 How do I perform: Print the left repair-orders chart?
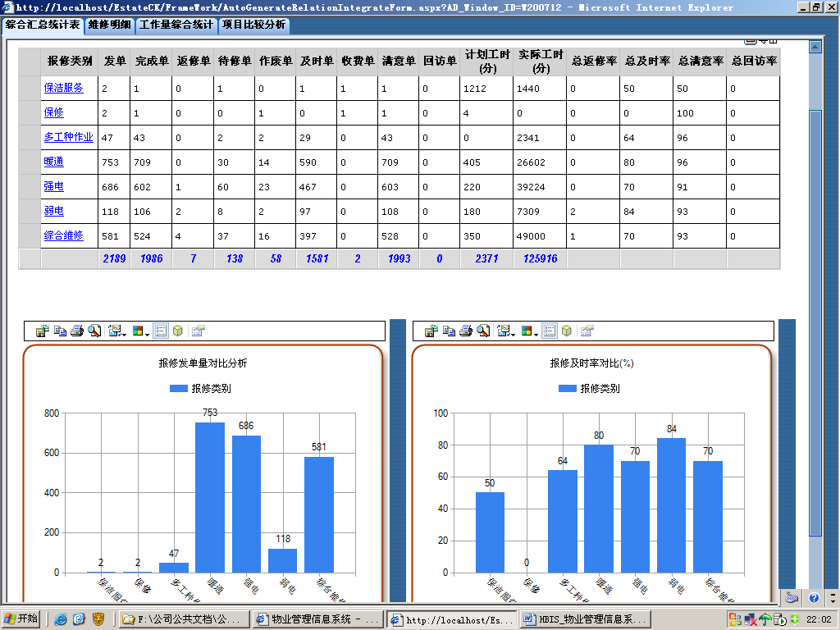(x=77, y=331)
